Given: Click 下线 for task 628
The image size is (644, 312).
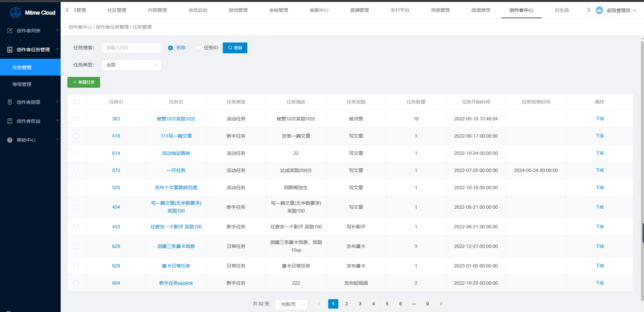Looking at the screenshot, I should [x=600, y=246].
